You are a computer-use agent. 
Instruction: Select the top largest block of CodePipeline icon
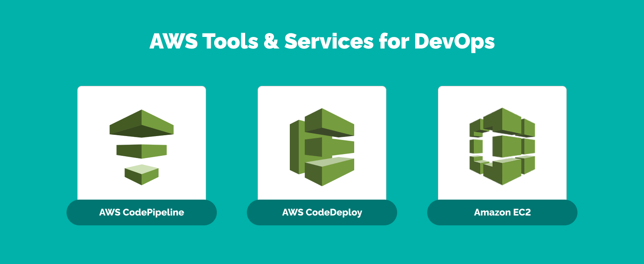coord(142,124)
